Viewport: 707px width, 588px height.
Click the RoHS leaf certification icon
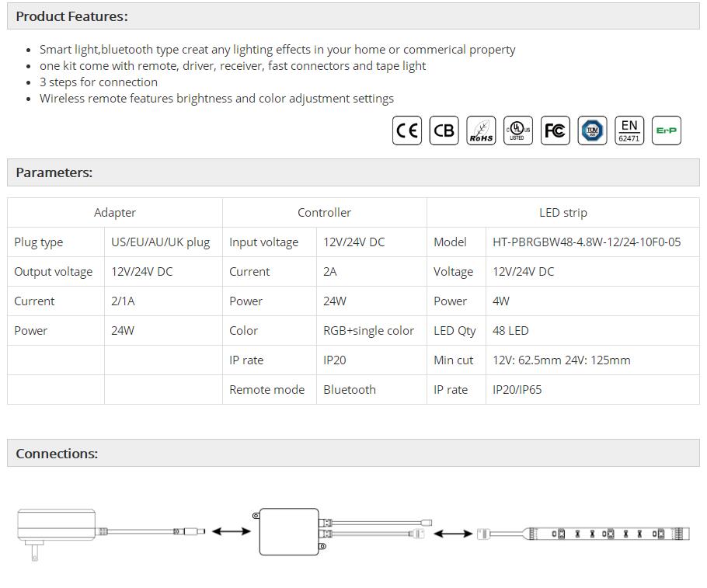click(481, 130)
